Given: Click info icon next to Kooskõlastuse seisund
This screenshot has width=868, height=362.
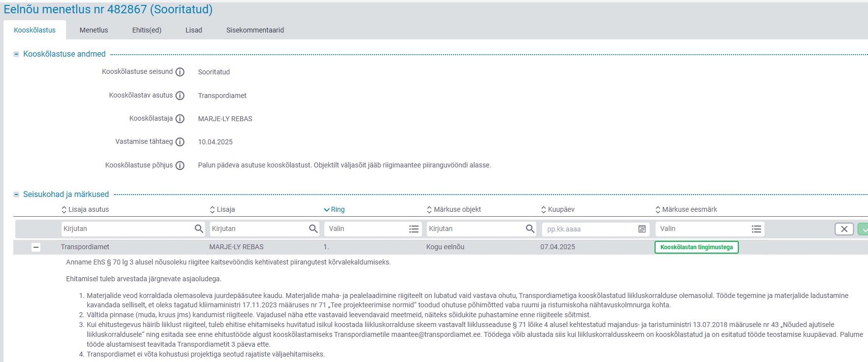Looking at the screenshot, I should pos(180,72).
